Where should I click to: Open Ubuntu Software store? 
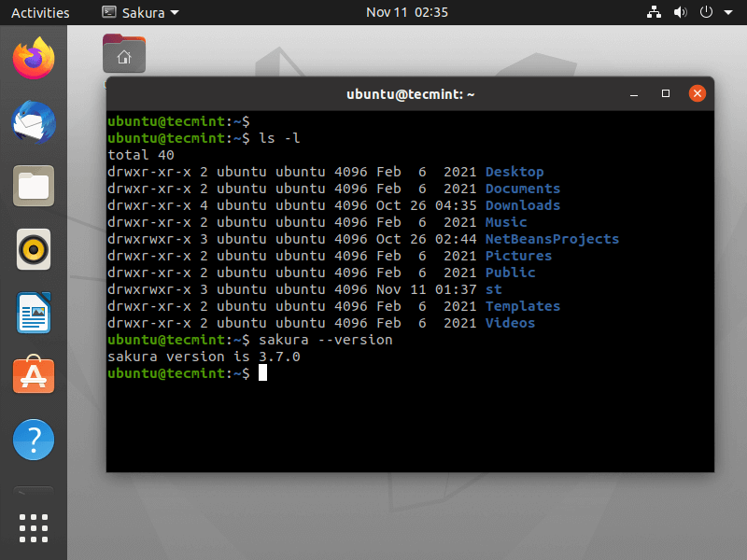[x=34, y=375]
